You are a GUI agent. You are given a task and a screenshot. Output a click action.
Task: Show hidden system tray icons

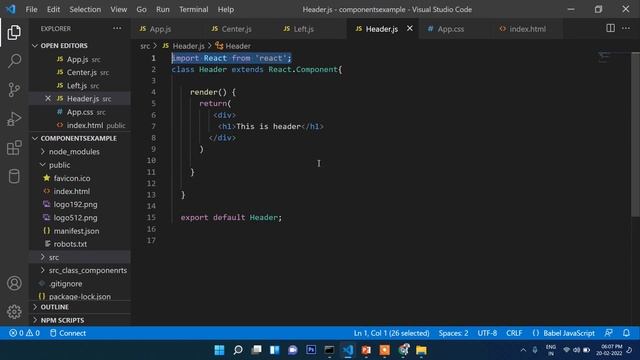523,350
